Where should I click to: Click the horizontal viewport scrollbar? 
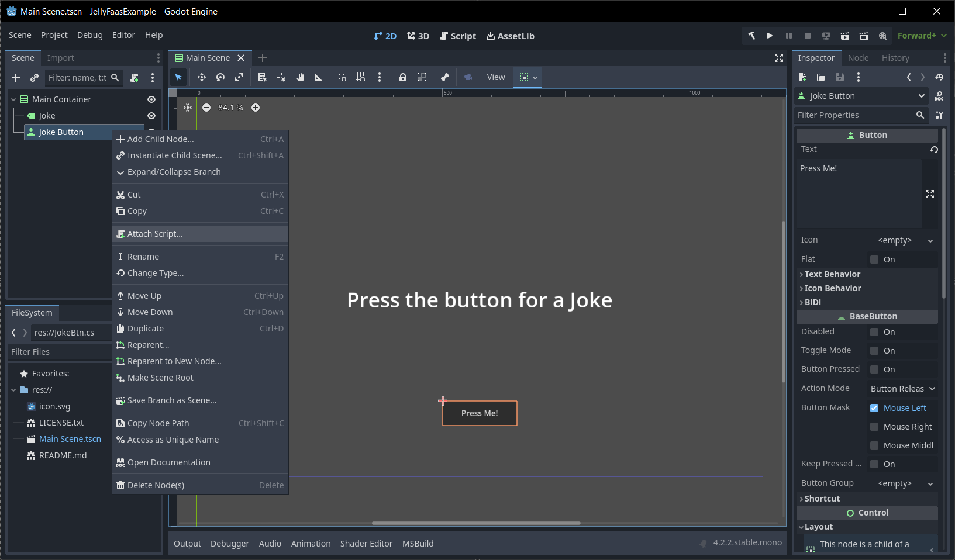[x=476, y=523]
